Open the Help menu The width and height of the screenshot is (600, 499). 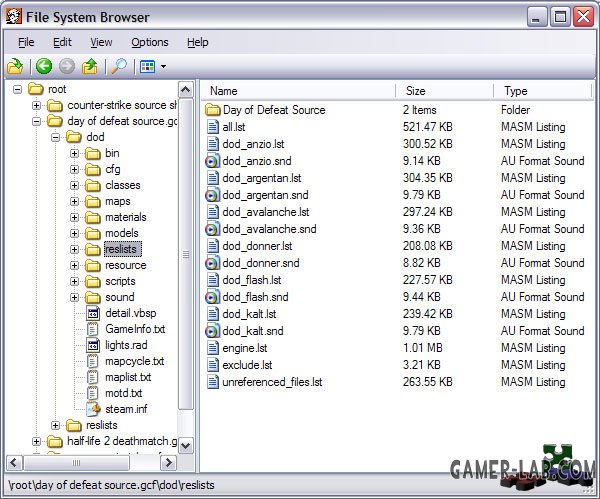click(197, 42)
